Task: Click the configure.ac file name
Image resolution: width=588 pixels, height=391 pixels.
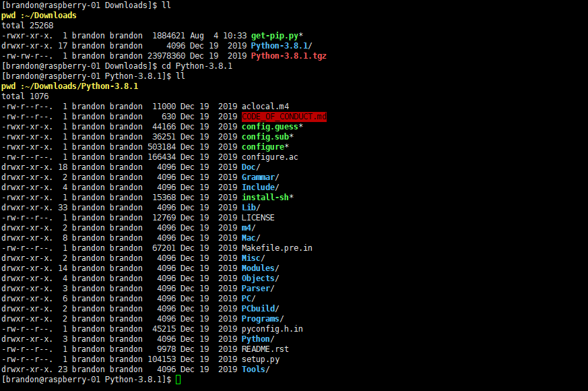Action: coord(269,157)
